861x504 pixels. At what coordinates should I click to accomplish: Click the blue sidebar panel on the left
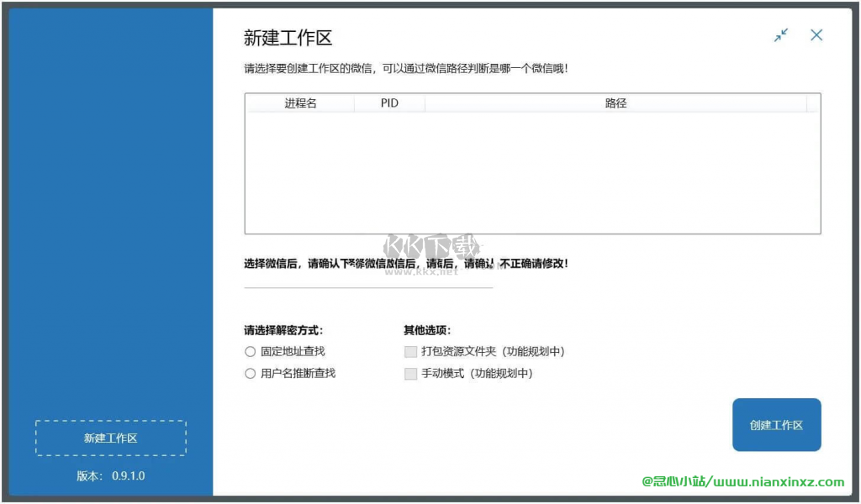click(109, 210)
